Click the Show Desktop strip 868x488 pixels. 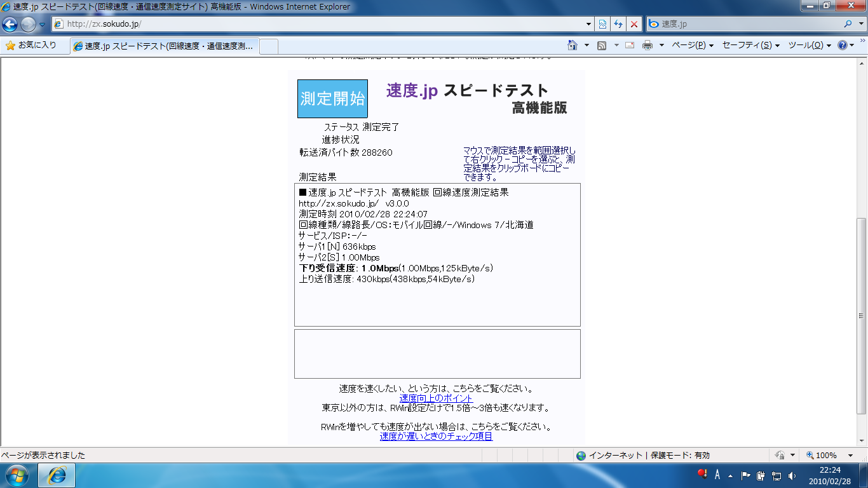[863, 475]
